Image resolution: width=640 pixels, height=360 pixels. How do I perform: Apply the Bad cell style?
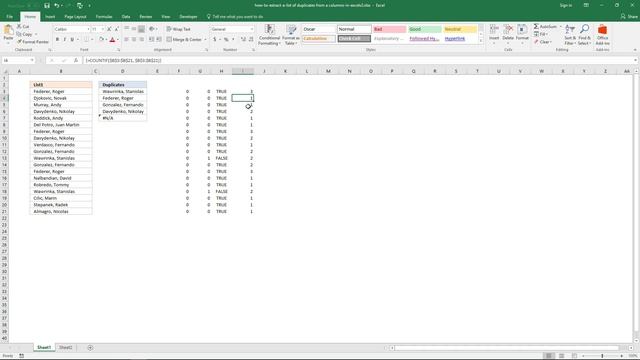[389, 29]
